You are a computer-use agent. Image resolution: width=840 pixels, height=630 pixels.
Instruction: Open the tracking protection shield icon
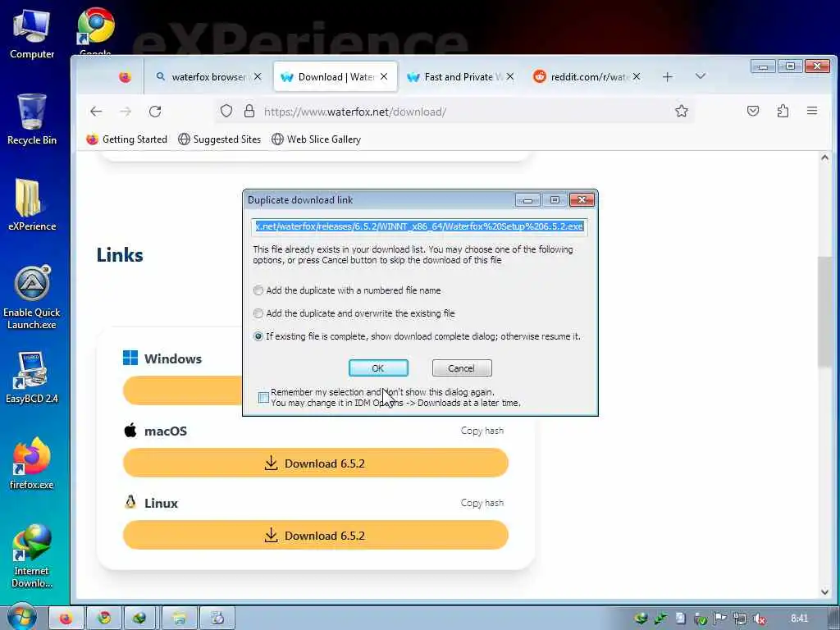coord(226,111)
